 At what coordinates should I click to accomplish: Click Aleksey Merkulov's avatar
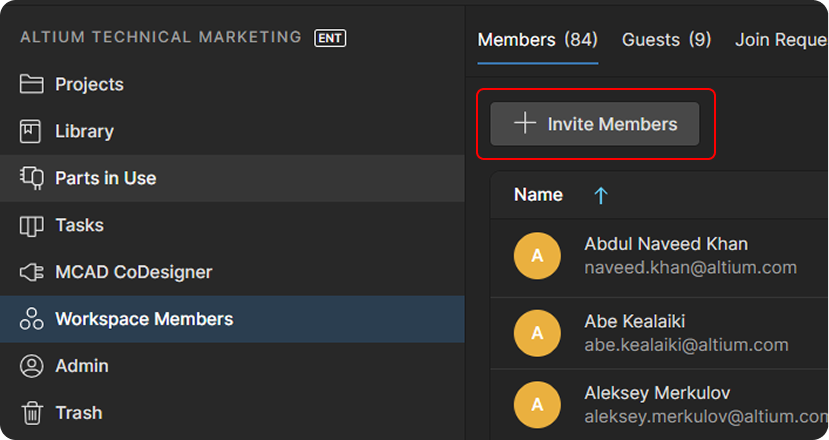[537, 405]
